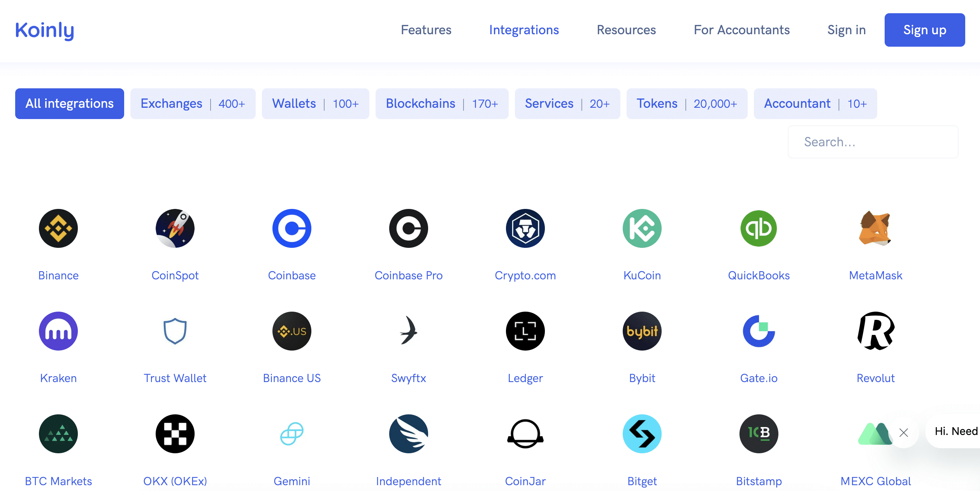
Task: Open the Resources nav menu
Action: [x=626, y=30]
